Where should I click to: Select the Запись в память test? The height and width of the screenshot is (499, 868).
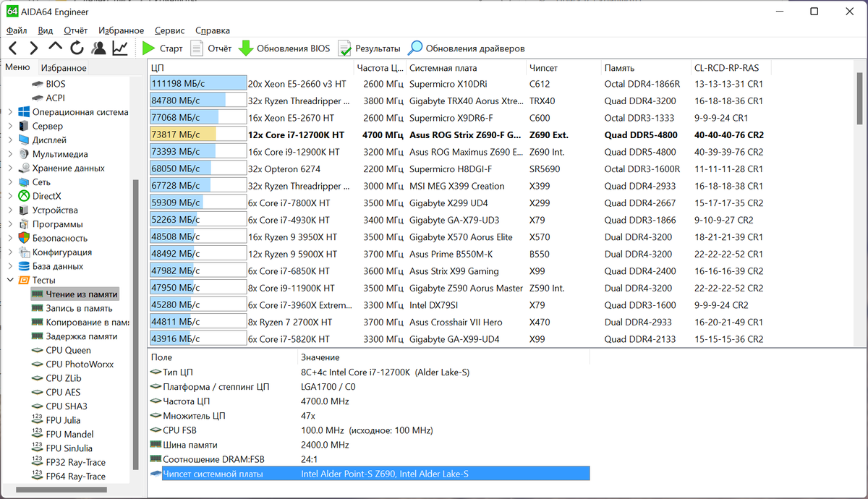pyautogui.click(x=79, y=308)
